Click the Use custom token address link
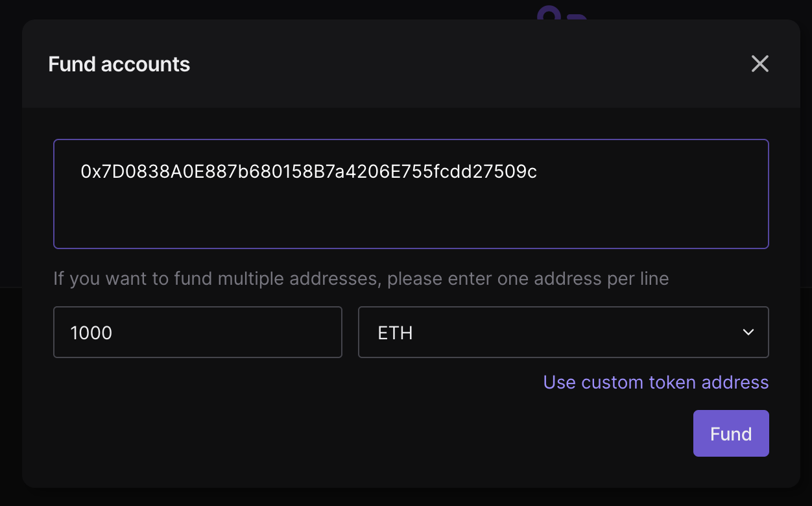 656,382
